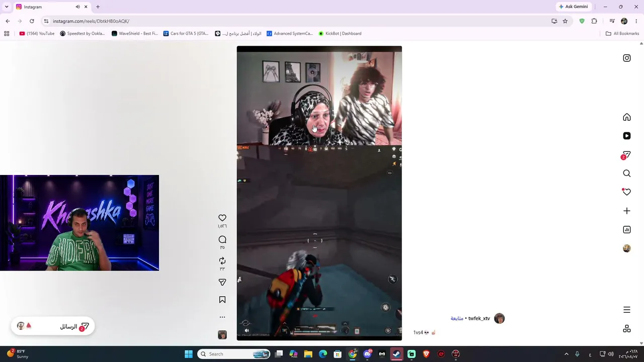
Task: Go to Instagram Home
Action: 627,117
